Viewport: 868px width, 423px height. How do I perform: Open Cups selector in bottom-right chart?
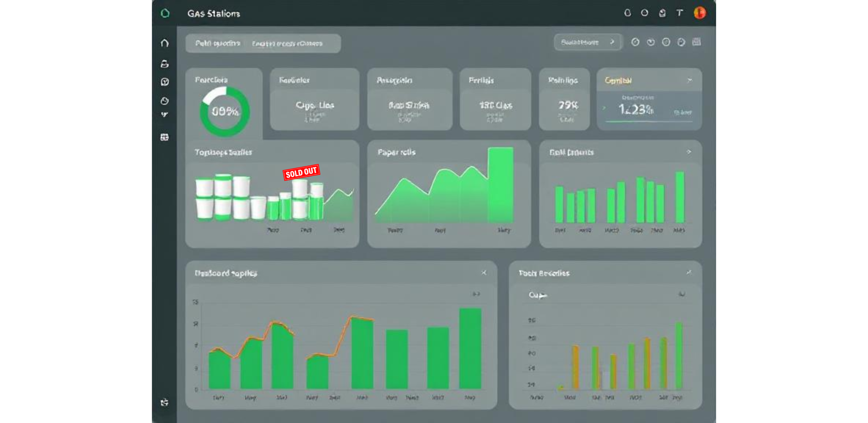(537, 295)
